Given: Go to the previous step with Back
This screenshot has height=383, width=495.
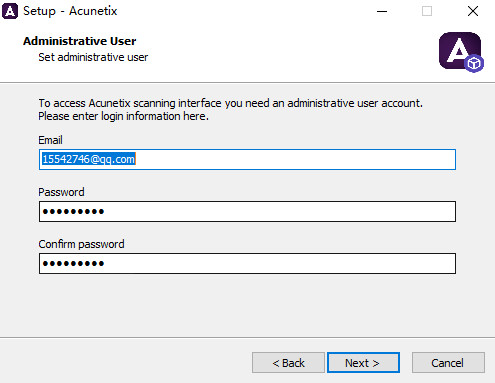Looking at the screenshot, I should pyautogui.click(x=288, y=363).
